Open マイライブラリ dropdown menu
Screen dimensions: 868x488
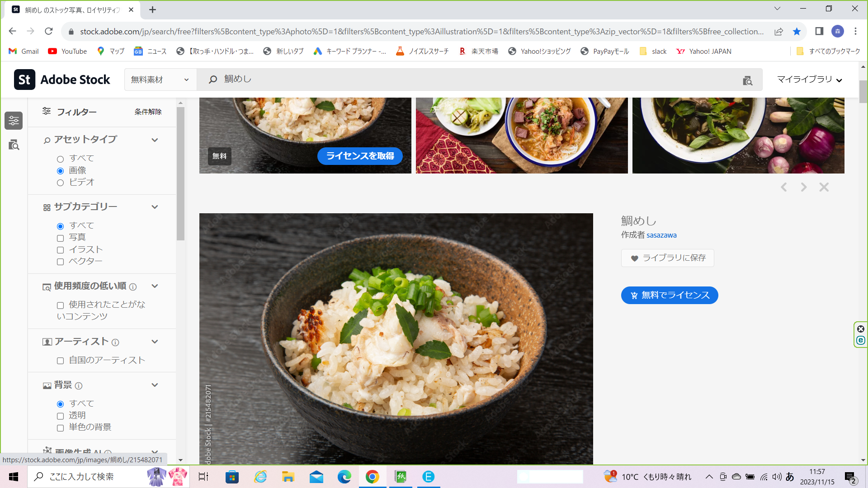coord(809,80)
